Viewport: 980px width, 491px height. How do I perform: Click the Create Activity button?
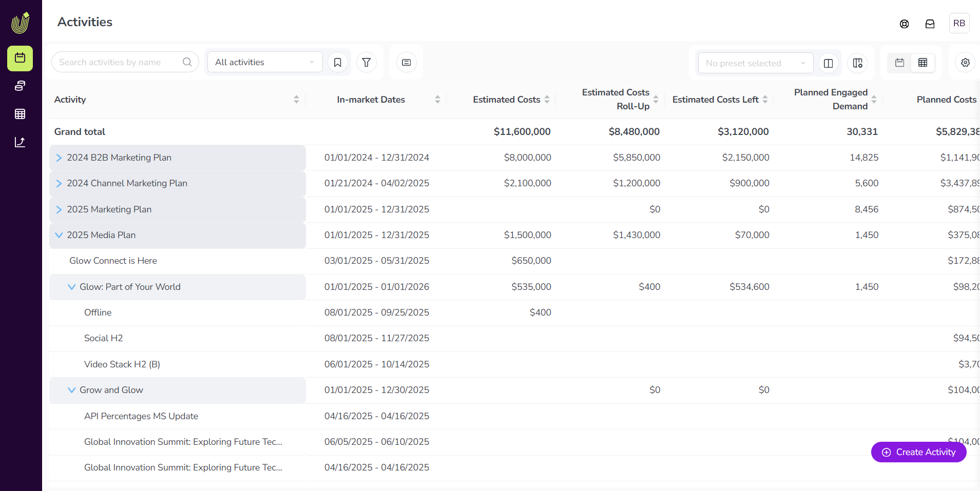coord(918,452)
